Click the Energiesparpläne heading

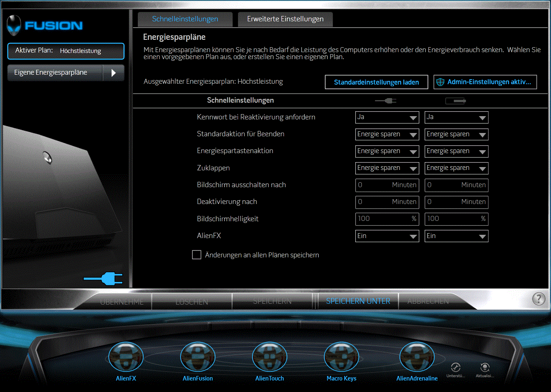click(174, 37)
